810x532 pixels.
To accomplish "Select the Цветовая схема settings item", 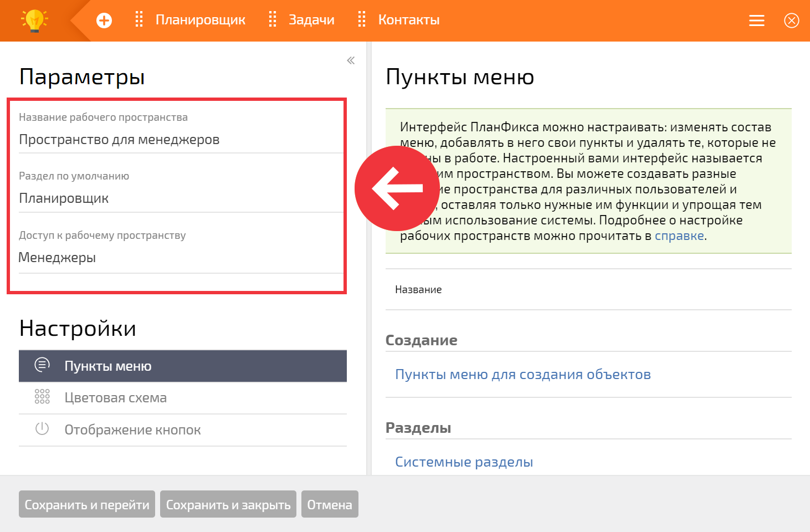I will (183, 398).
